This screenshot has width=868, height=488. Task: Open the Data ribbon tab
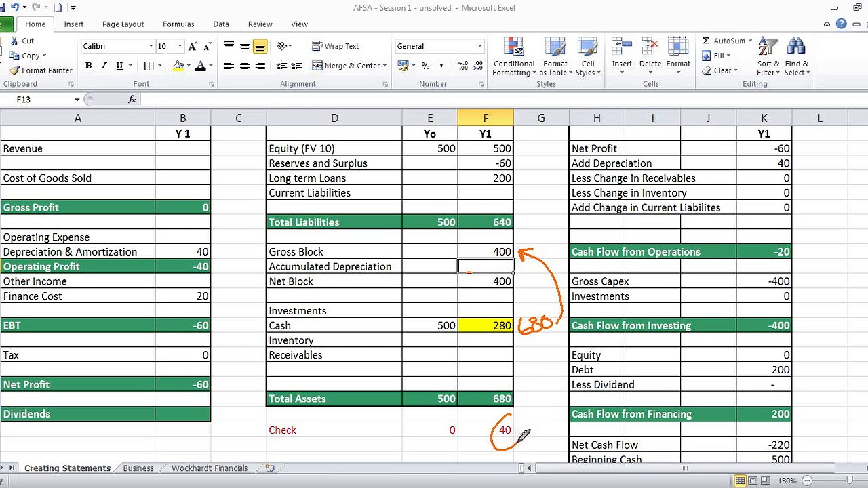(221, 24)
